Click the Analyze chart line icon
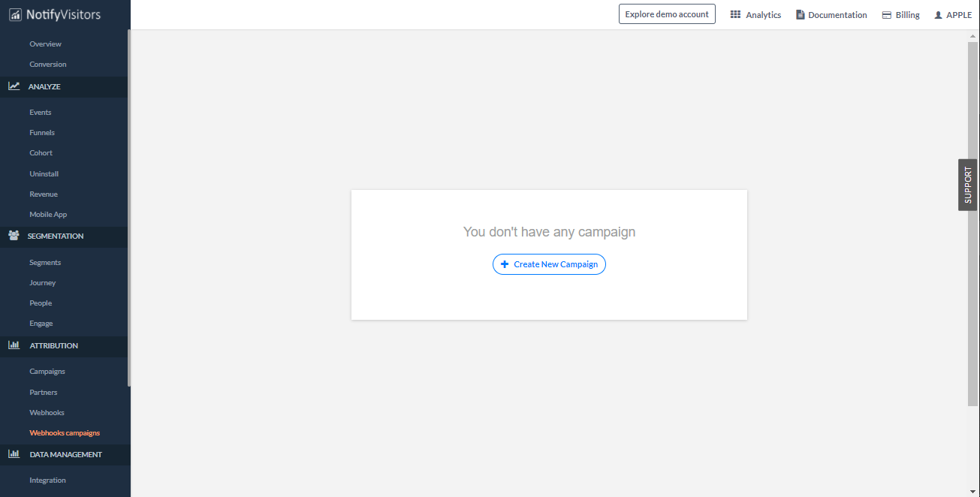The width and height of the screenshot is (980, 497). [x=14, y=86]
